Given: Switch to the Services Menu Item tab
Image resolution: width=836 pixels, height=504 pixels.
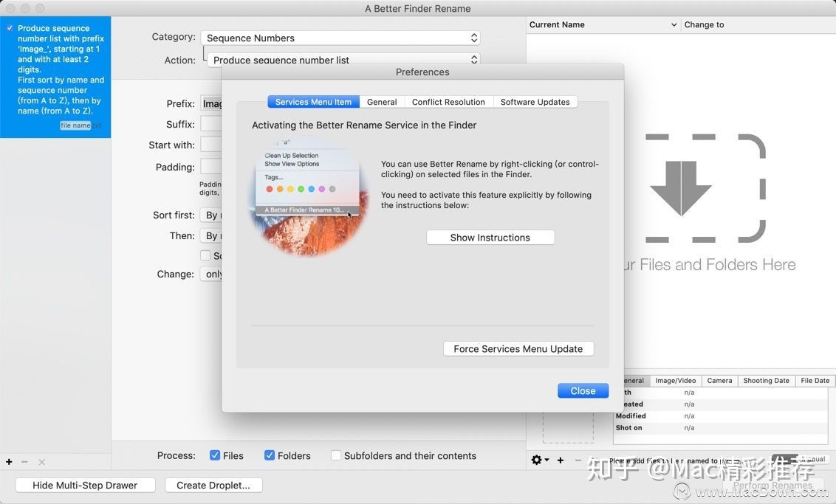Looking at the screenshot, I should [x=313, y=102].
